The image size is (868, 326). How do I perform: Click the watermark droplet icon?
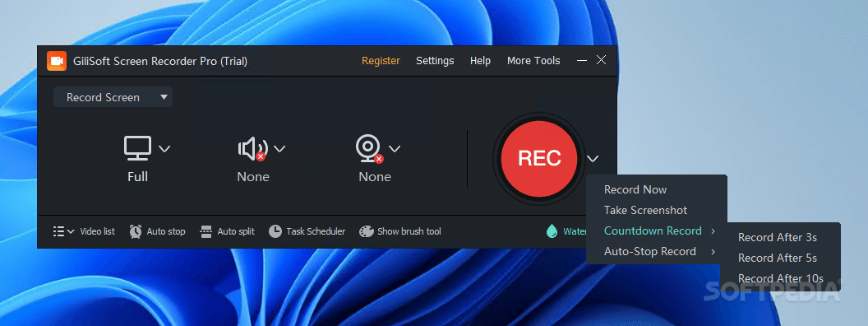pos(552,231)
